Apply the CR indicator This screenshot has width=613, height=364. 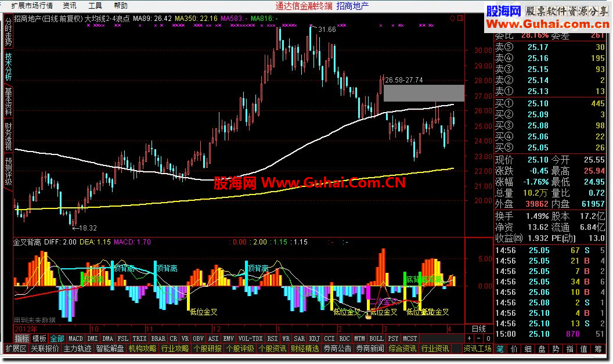click(174, 338)
